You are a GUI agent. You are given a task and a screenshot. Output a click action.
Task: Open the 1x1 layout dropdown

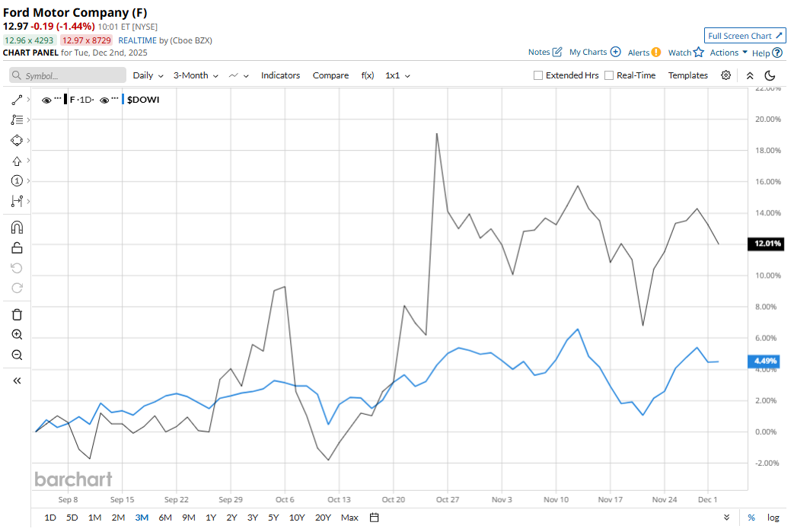(x=397, y=75)
